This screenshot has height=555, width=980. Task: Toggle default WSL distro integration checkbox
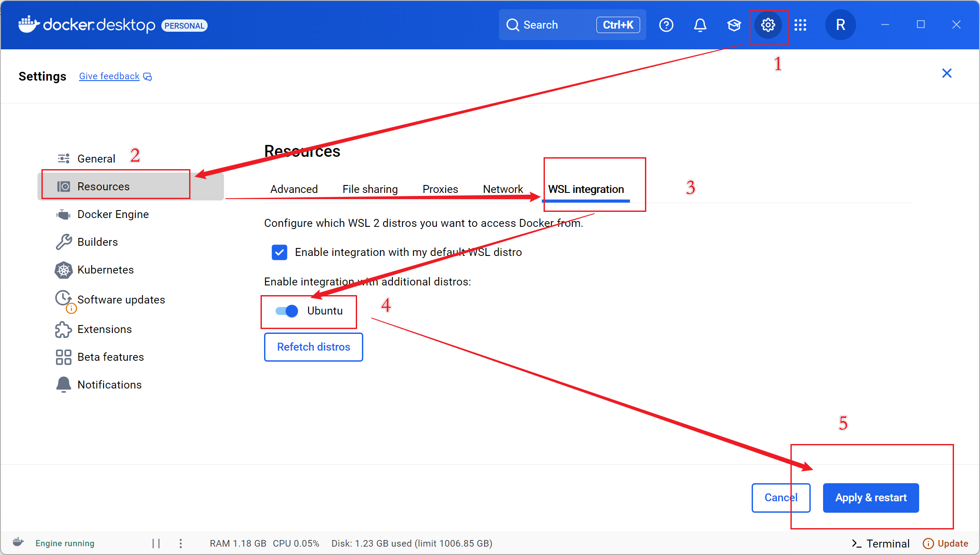(x=279, y=252)
